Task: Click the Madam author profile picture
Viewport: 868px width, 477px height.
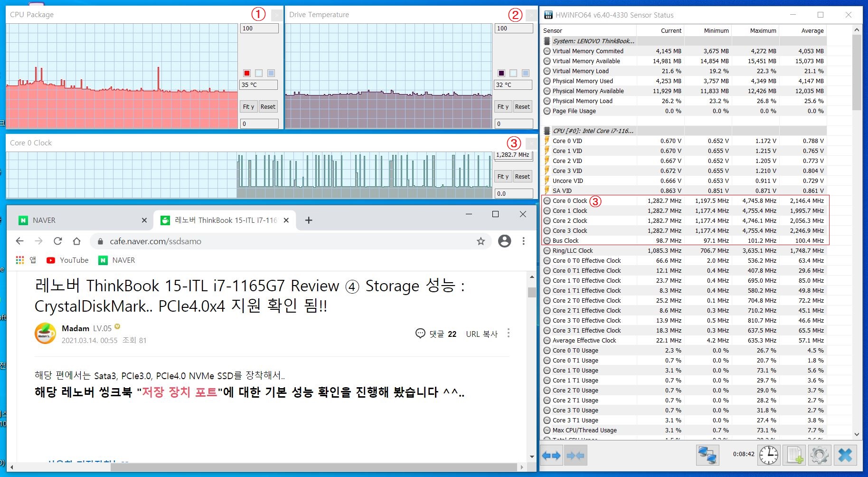Action: click(45, 333)
